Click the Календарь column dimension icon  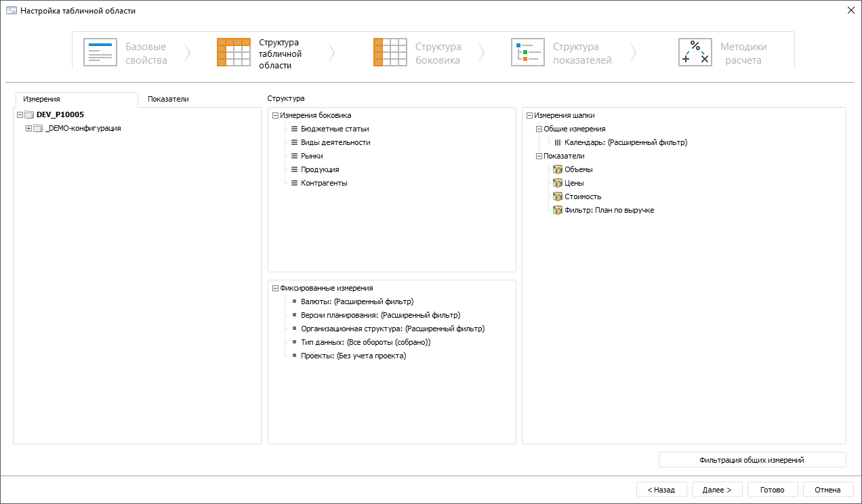[558, 142]
